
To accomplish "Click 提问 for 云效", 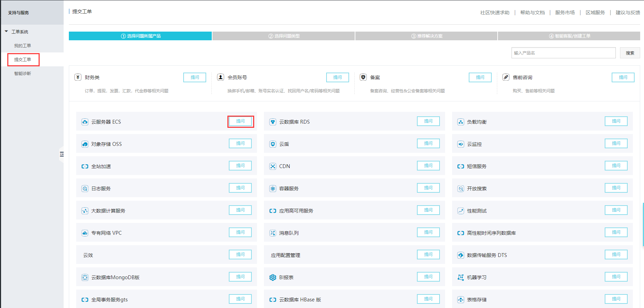I will (240, 255).
